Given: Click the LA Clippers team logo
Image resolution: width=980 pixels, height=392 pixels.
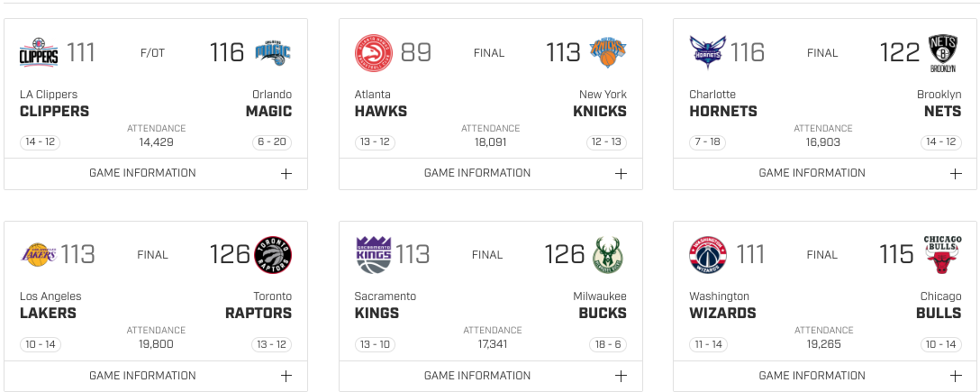Looking at the screenshot, I should click(x=39, y=52).
